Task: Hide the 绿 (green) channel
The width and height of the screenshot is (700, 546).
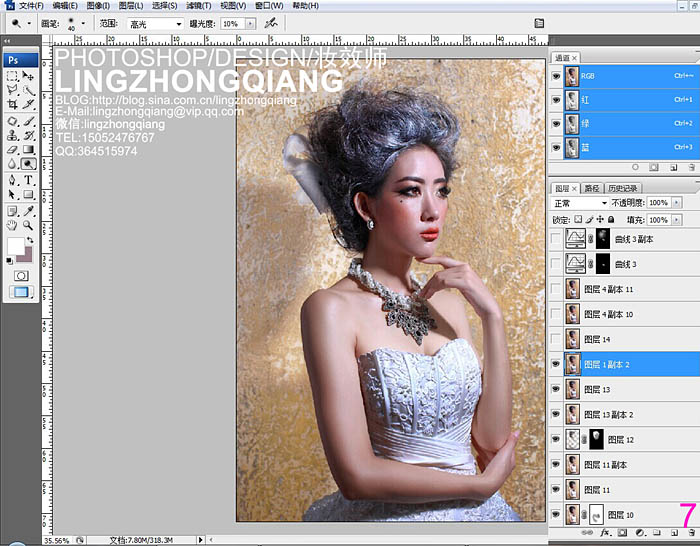Action: tap(556, 124)
